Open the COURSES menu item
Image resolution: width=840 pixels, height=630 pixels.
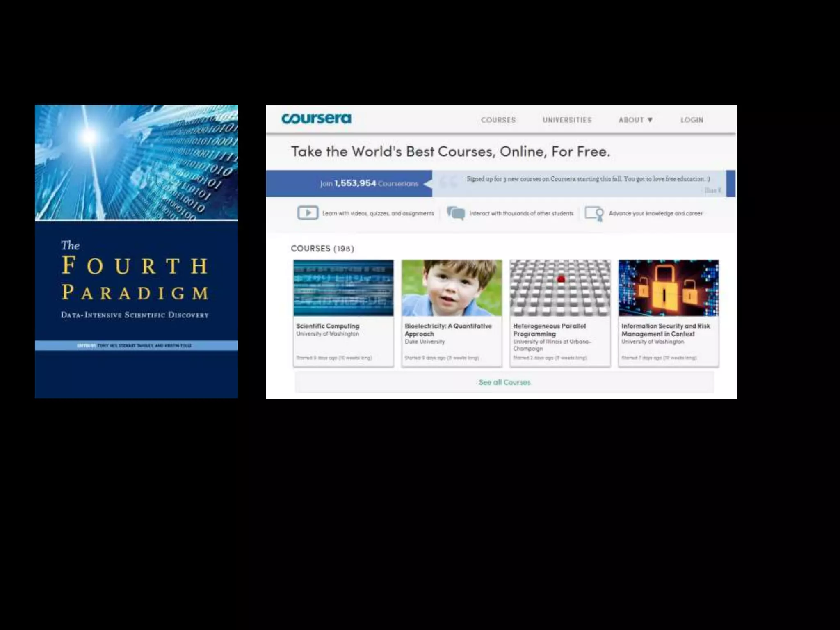click(x=498, y=120)
